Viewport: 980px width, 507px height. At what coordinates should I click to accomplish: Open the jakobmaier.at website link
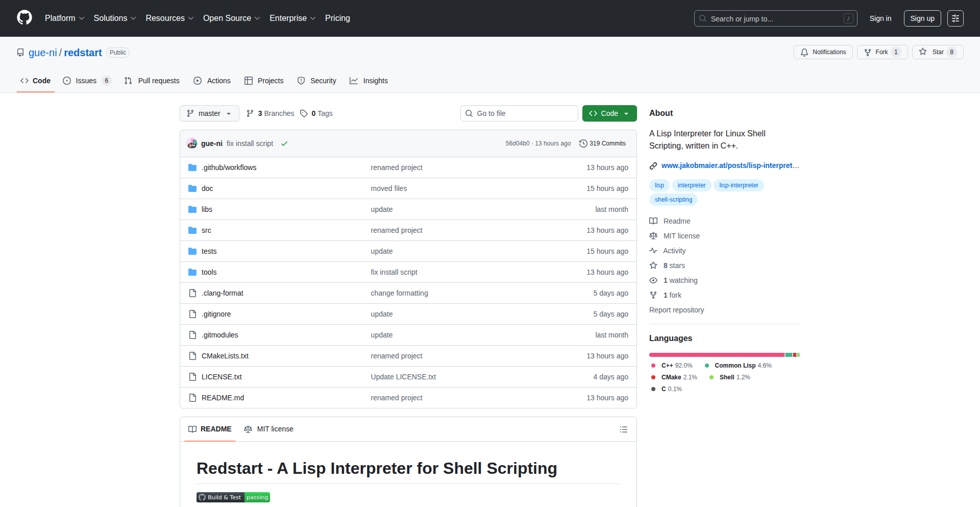coord(729,165)
